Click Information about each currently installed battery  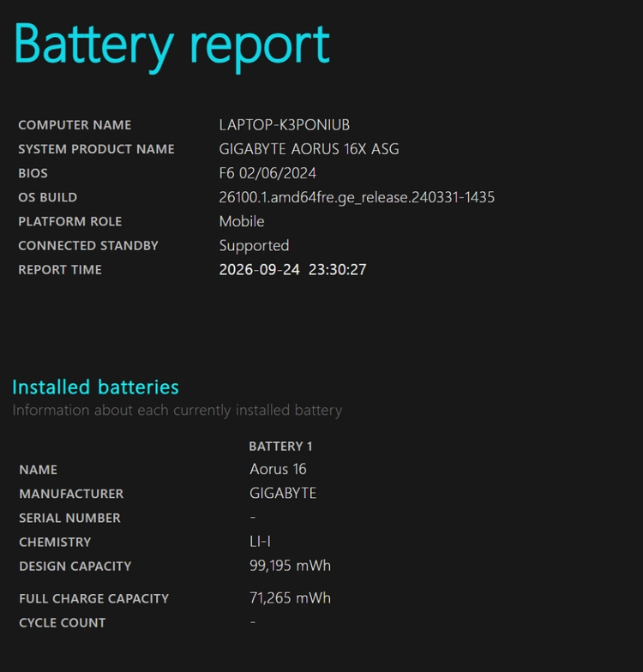(x=177, y=410)
